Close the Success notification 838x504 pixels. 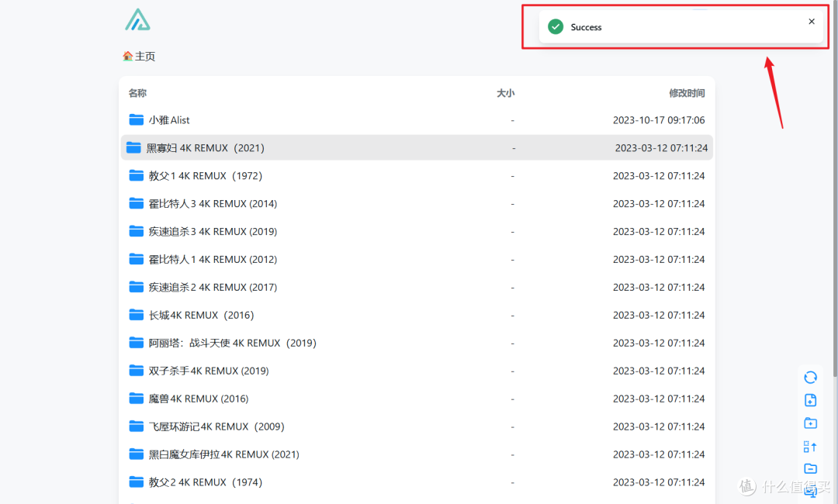[812, 22]
